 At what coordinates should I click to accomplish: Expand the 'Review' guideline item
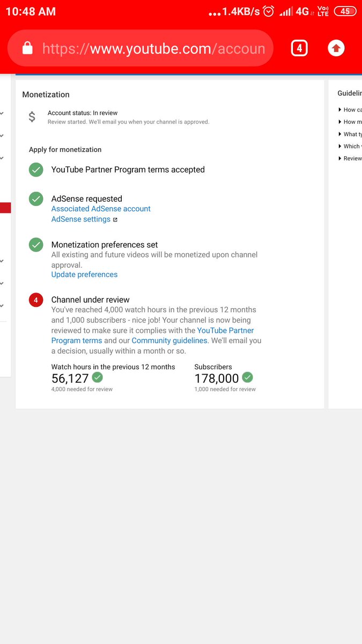coord(350,158)
